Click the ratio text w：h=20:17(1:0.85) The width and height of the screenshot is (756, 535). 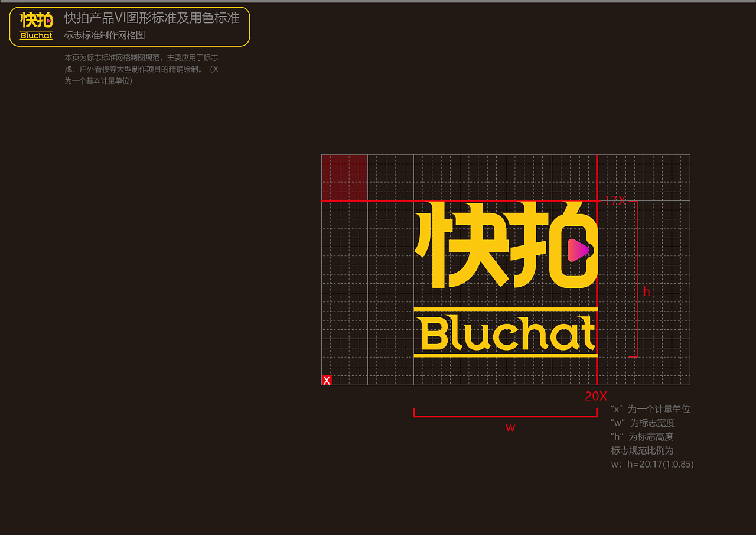point(652,464)
